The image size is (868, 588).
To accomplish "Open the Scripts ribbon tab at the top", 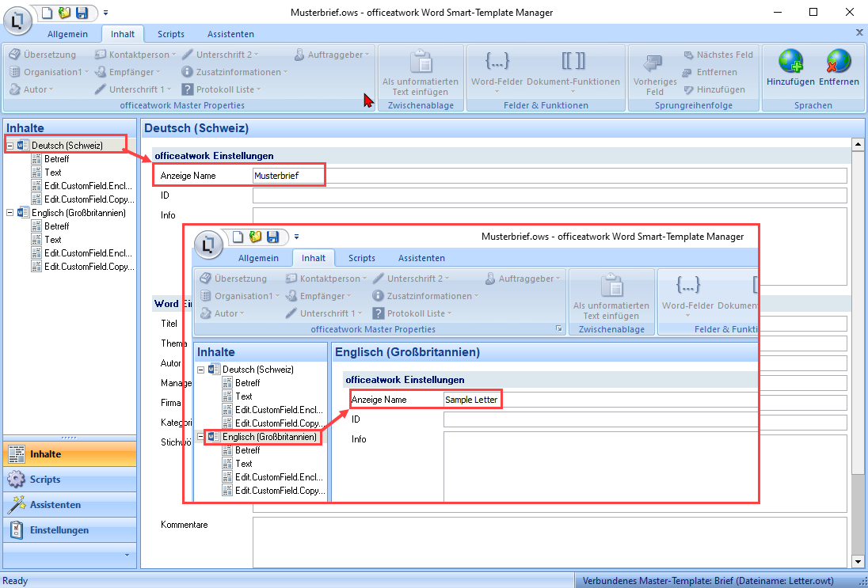I will (x=170, y=34).
